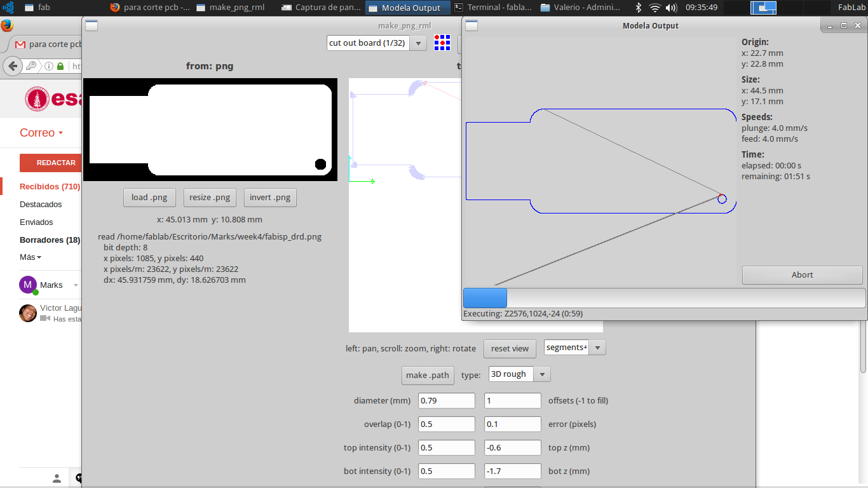This screenshot has width=868, height=488.
Task: Click the volume speaker tray icon
Action: [x=672, y=8]
